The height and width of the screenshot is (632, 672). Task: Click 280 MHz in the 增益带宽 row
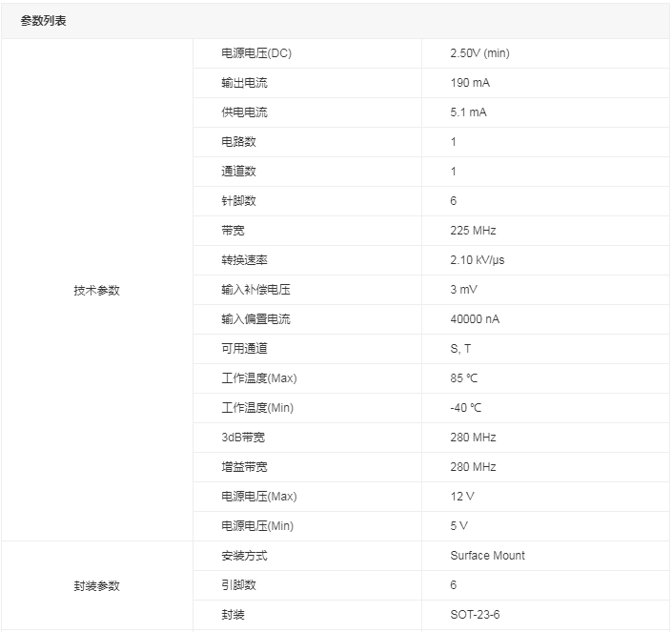pos(473,467)
